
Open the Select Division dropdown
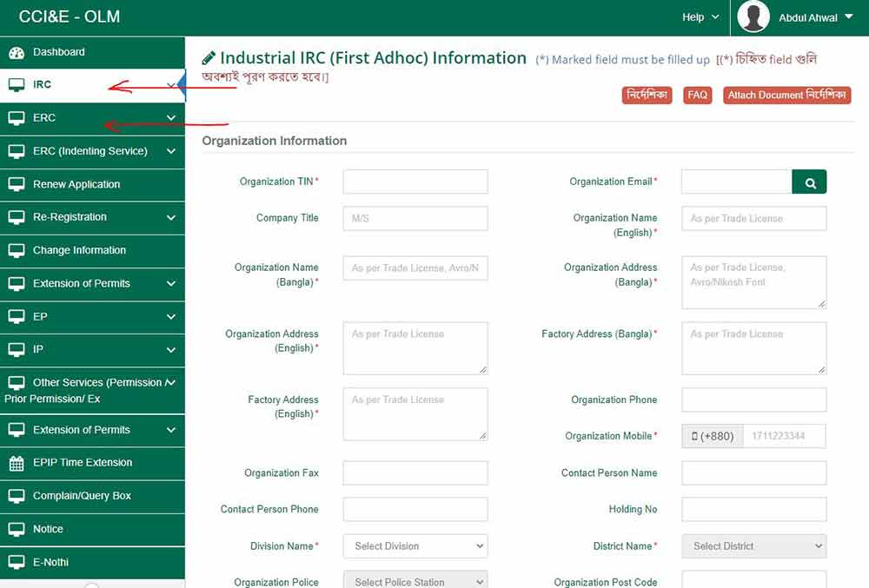click(x=415, y=545)
